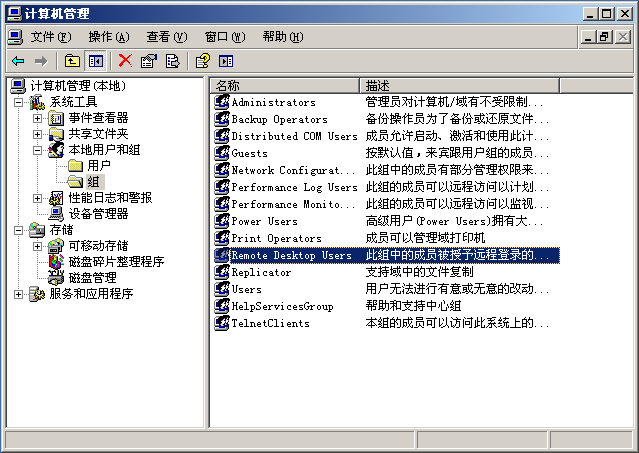Open the 文件(F) menu

[x=51, y=37]
